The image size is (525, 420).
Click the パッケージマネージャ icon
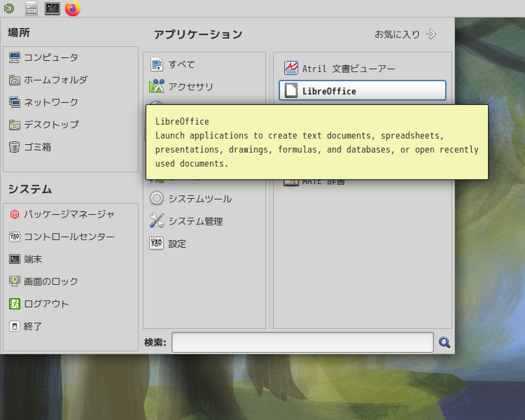point(15,214)
